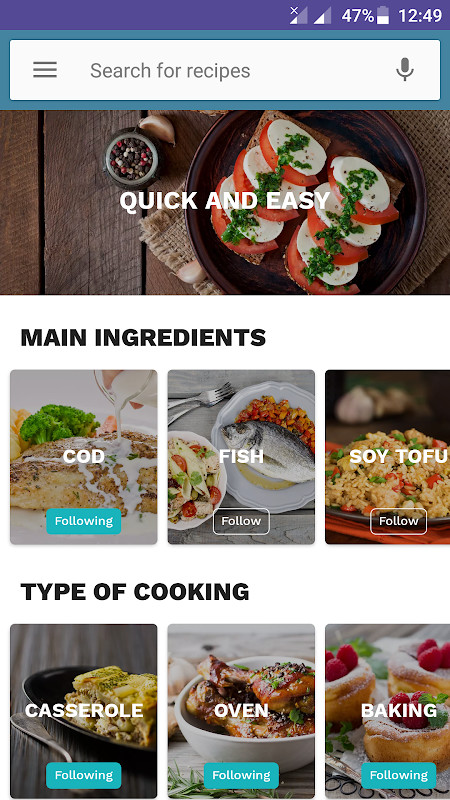Open the Oven cooking type card
This screenshot has width=450, height=800.
(x=241, y=711)
